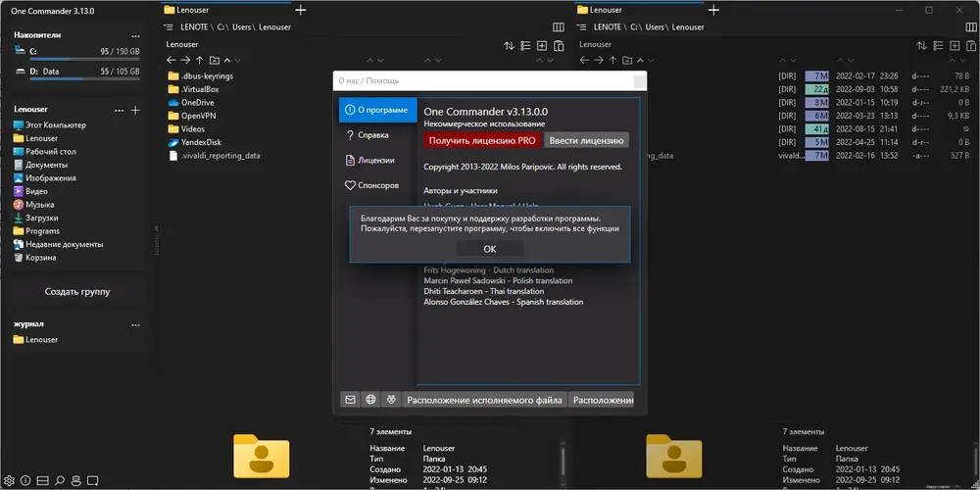Open the Накопители section three-dots menu

coord(135,36)
